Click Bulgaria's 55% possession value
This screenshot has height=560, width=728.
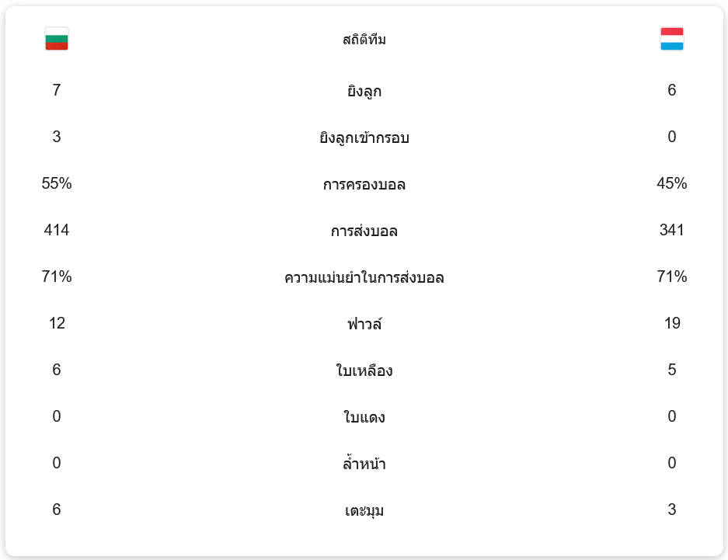pos(57,183)
